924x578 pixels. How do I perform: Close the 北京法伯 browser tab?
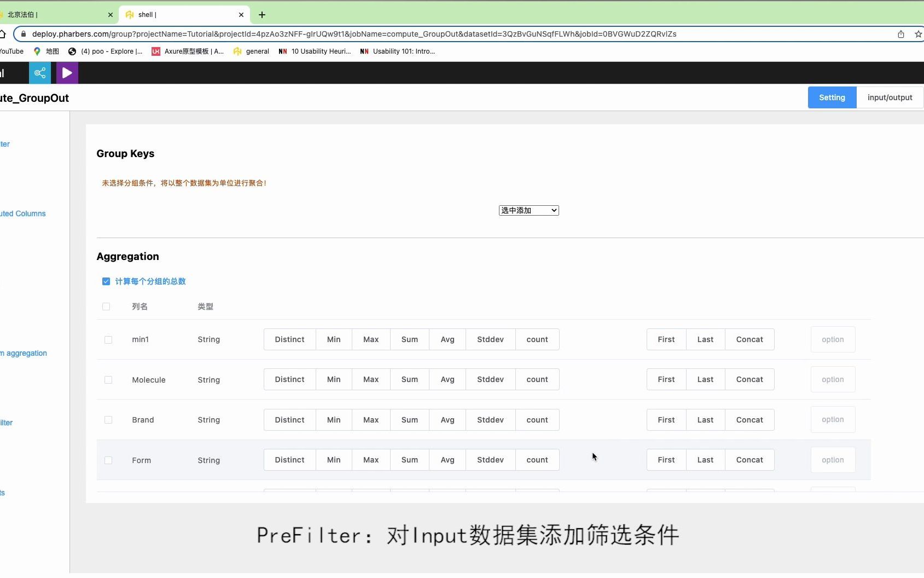point(111,15)
